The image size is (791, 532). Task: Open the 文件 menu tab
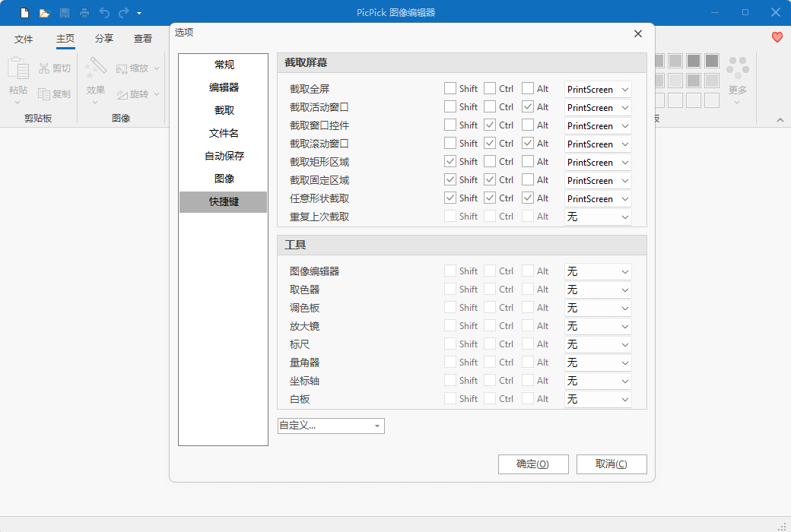pos(24,39)
